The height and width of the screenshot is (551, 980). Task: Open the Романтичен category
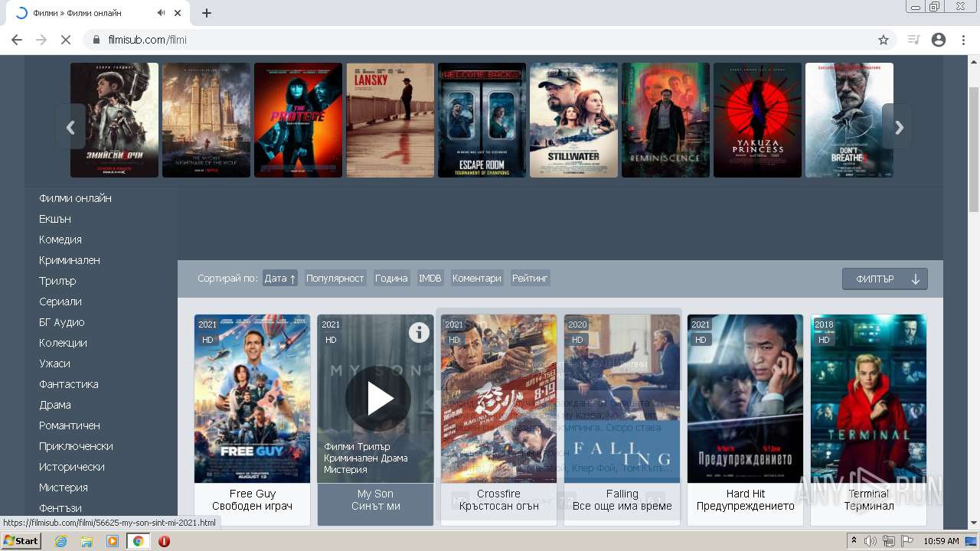(x=70, y=425)
